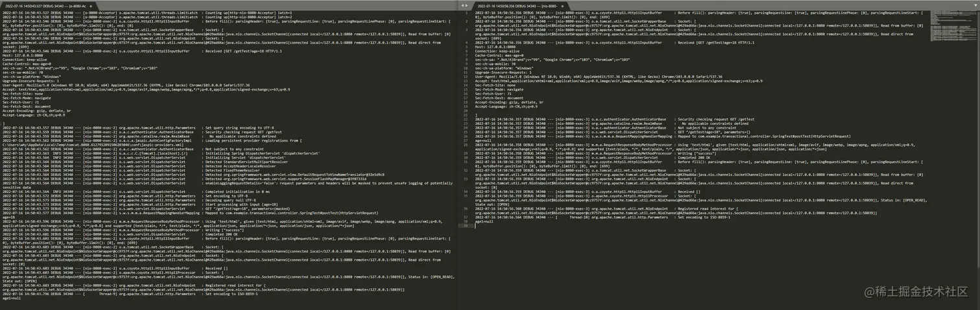Viewport: 980px width, 310px height.
Task: Click 'Start processing with input [age=18]' line
Action: (x=140, y=205)
